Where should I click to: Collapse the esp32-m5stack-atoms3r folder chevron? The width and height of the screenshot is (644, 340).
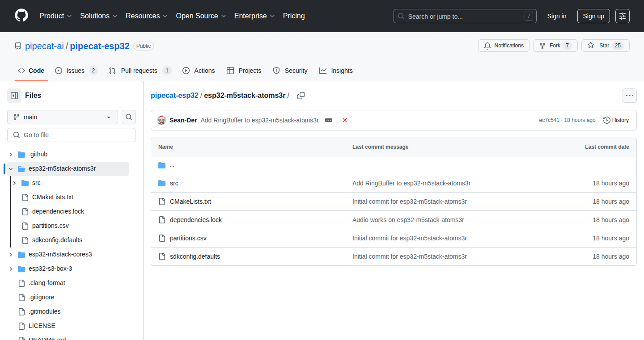click(11, 169)
